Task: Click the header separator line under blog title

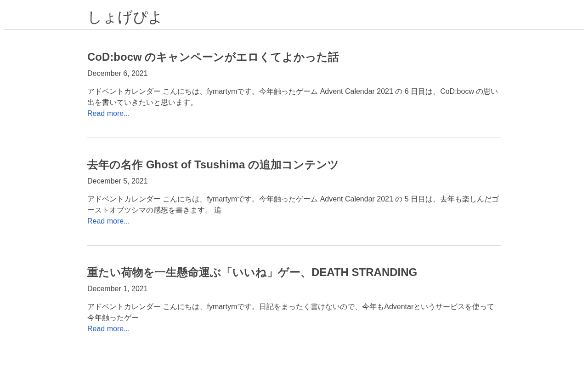Action: (294, 30)
